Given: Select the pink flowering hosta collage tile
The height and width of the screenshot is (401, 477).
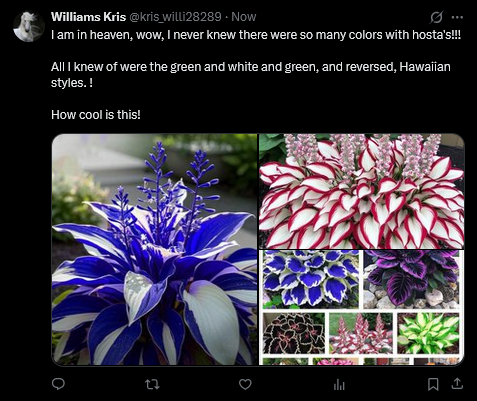Looking at the screenshot, I should 361,333.
